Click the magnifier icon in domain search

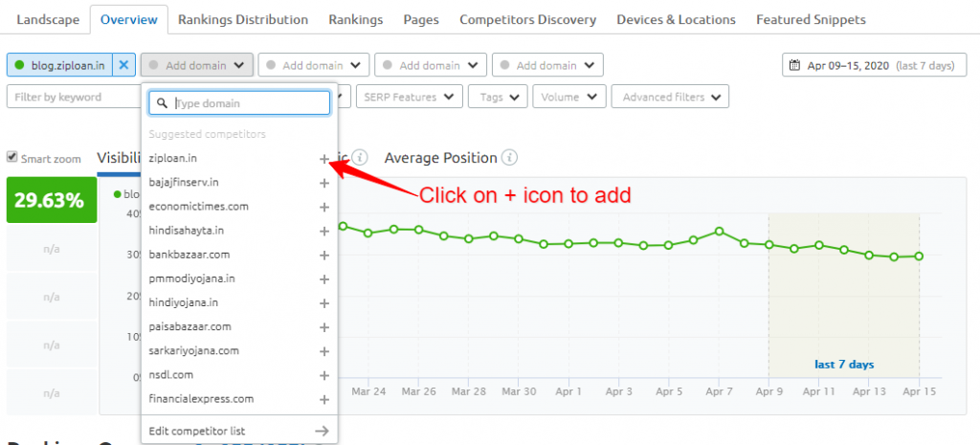(x=161, y=103)
